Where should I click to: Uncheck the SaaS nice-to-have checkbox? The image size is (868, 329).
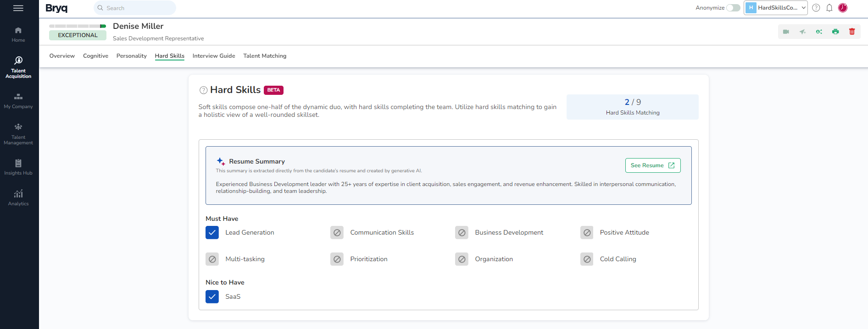coord(212,297)
